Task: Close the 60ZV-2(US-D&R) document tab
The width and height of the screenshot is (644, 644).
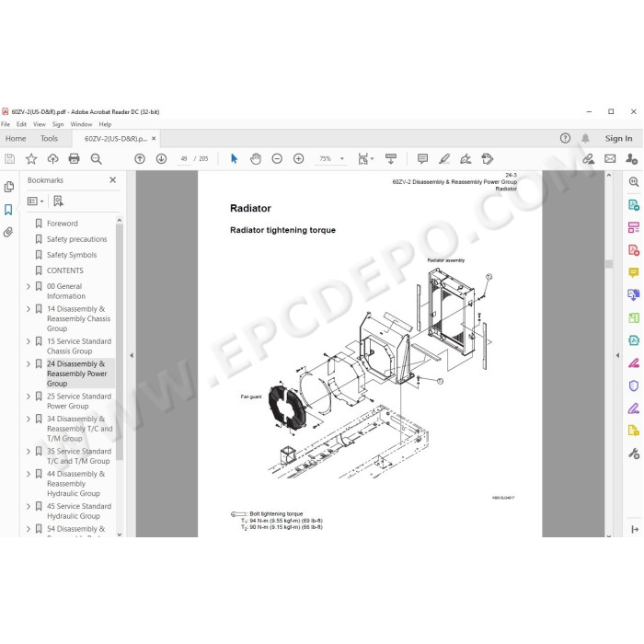Action: tap(154, 138)
